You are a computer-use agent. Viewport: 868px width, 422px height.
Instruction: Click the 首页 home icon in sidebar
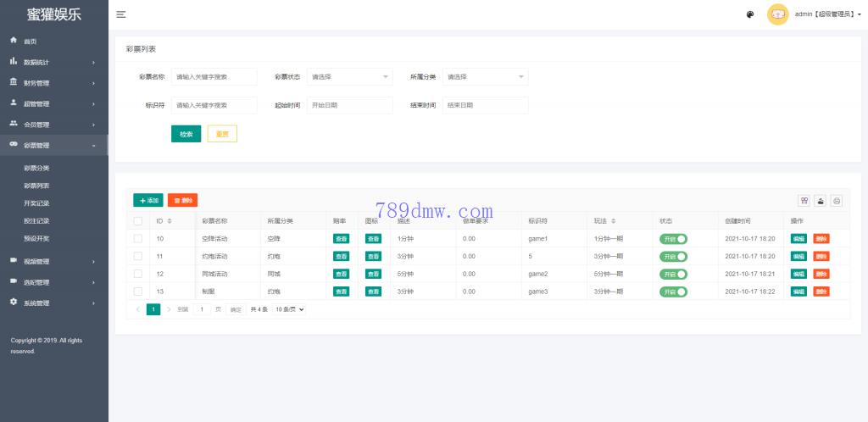click(14, 41)
